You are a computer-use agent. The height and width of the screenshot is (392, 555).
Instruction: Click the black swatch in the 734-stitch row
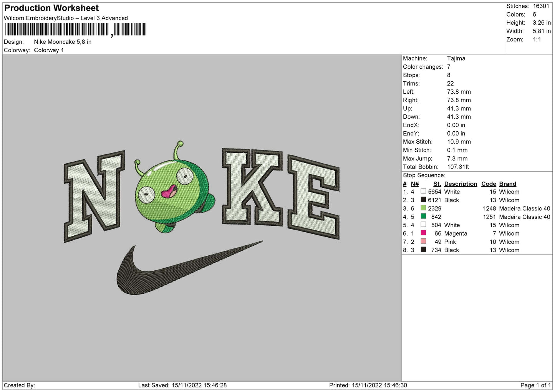(423, 250)
